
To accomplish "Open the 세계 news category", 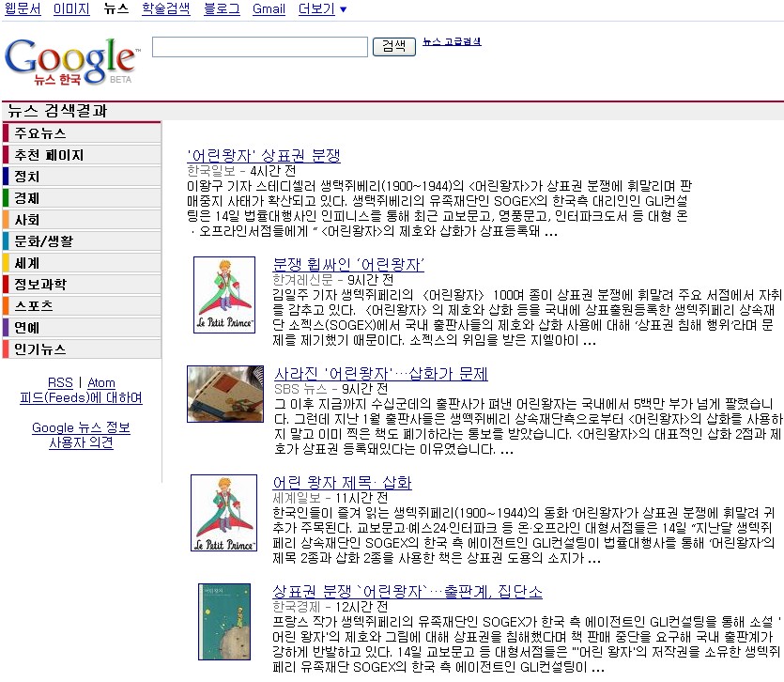I will point(82,263).
